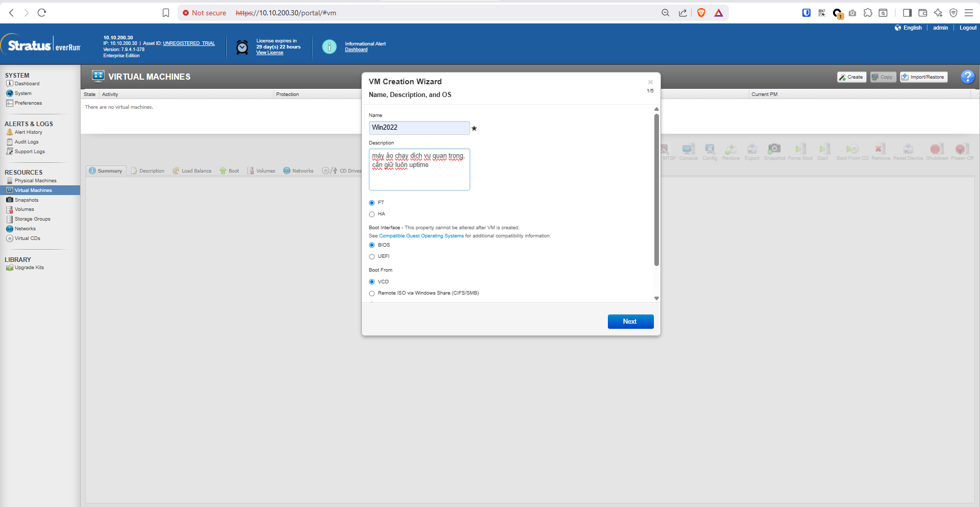The image size is (980, 507).
Task: Open the Snapshot camera tool
Action: click(x=774, y=149)
